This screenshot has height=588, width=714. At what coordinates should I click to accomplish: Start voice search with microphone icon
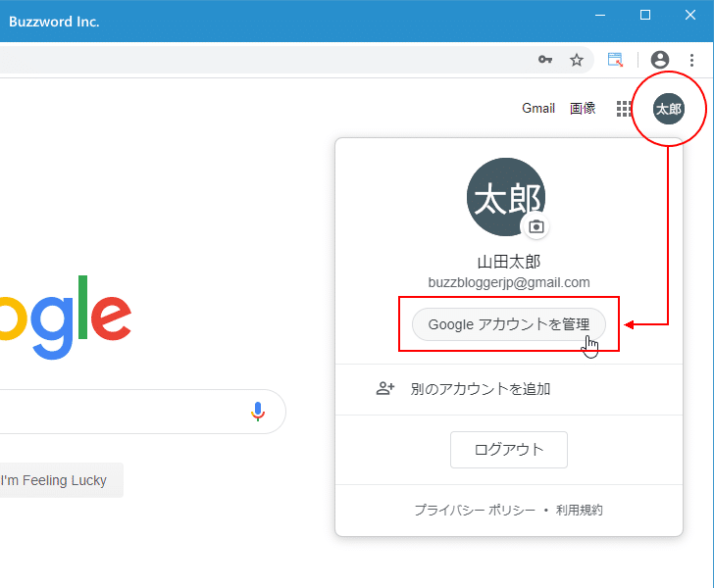click(x=258, y=412)
